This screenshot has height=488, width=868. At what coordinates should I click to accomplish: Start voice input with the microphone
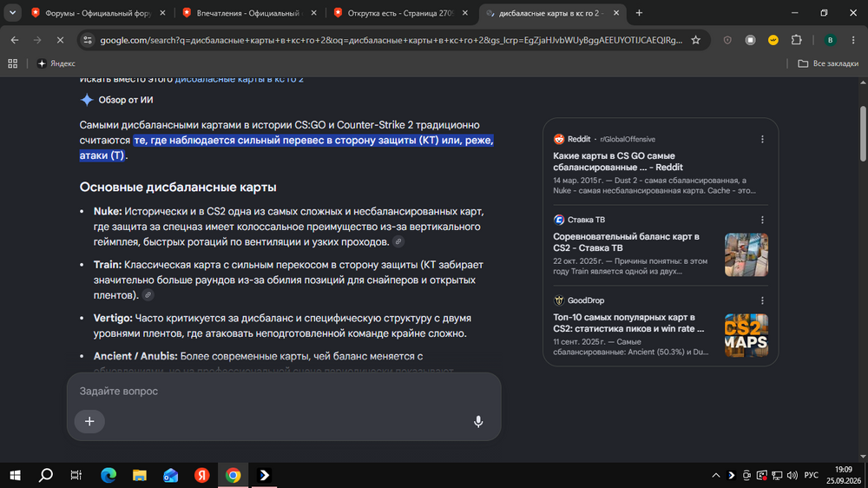tap(478, 421)
